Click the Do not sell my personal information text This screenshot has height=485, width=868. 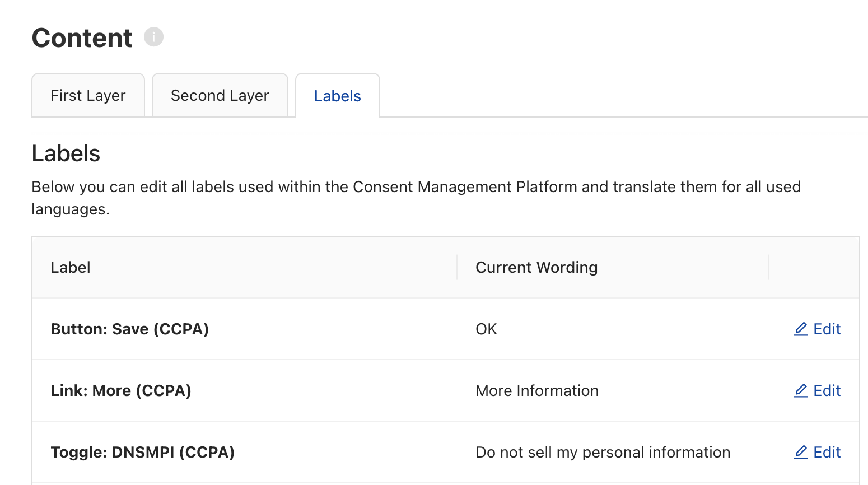[603, 452]
